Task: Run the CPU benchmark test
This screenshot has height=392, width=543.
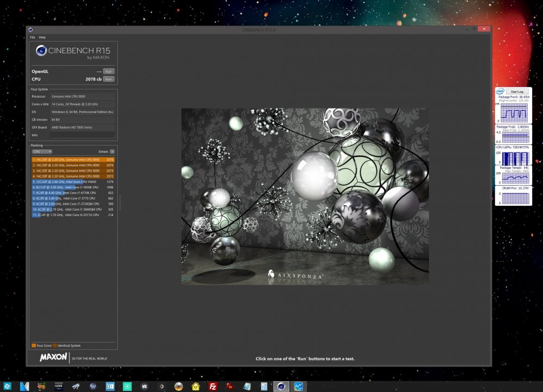Action: 109,79
